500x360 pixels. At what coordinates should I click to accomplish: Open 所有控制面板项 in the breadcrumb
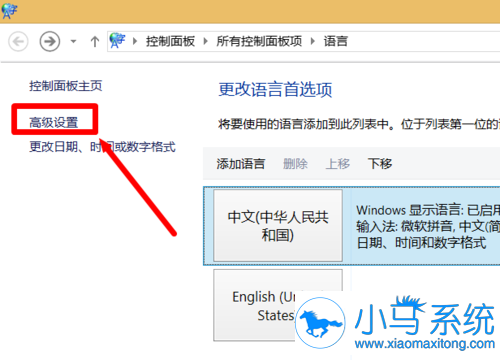259,41
